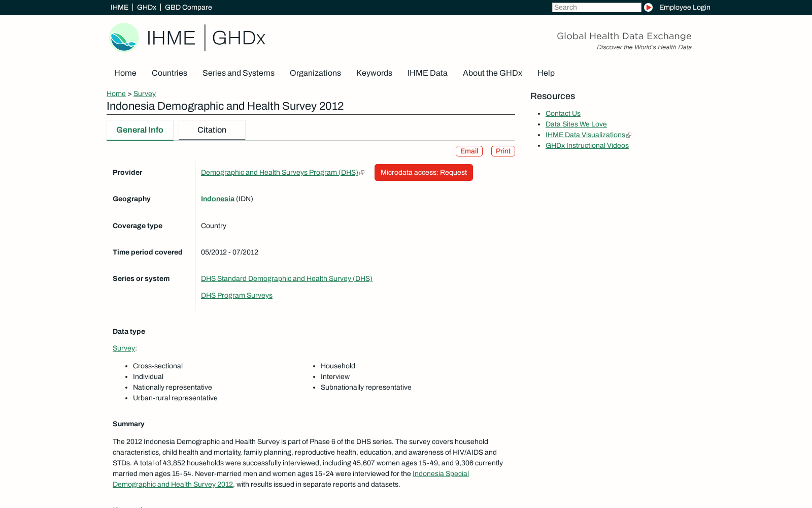Open Demographic and Health Surveys Program link

[280, 173]
